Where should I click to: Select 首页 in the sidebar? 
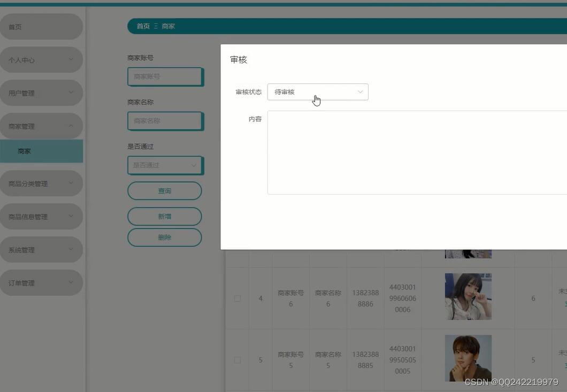coord(42,26)
